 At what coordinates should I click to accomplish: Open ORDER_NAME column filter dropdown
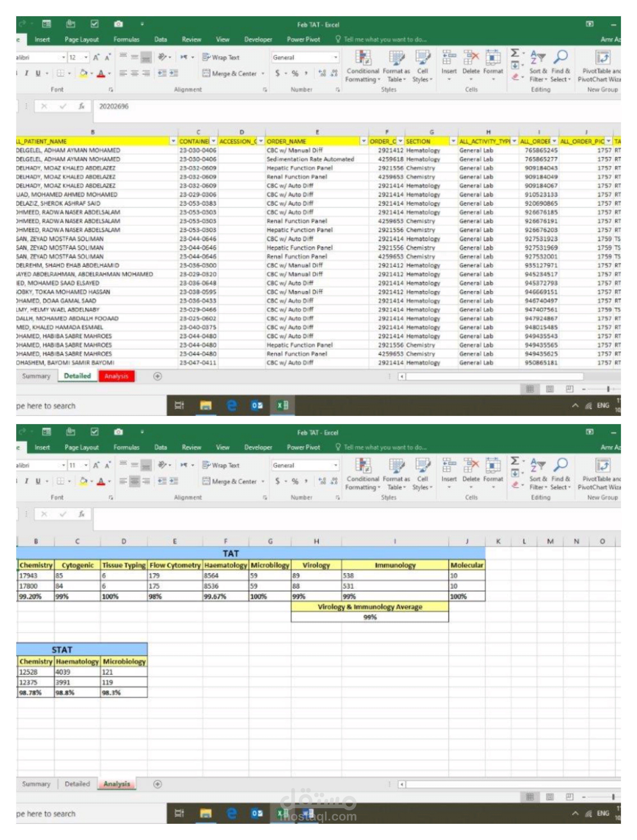point(363,141)
